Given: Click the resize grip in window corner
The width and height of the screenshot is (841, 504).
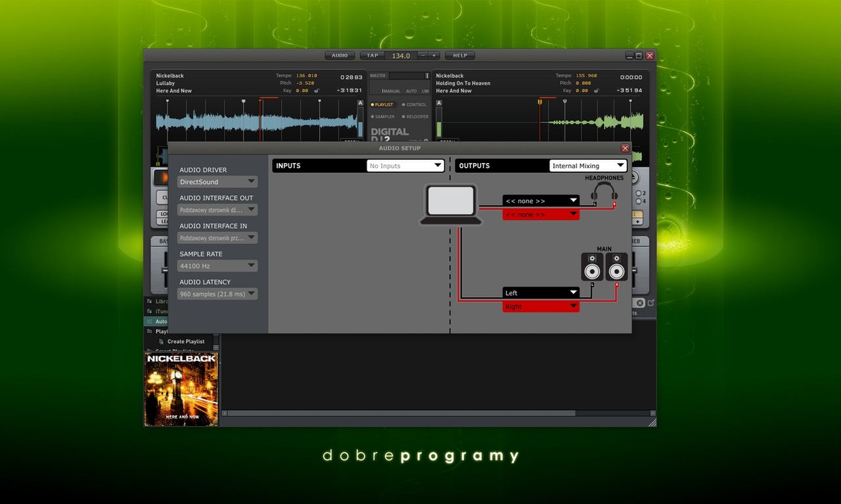Looking at the screenshot, I should click(x=652, y=423).
